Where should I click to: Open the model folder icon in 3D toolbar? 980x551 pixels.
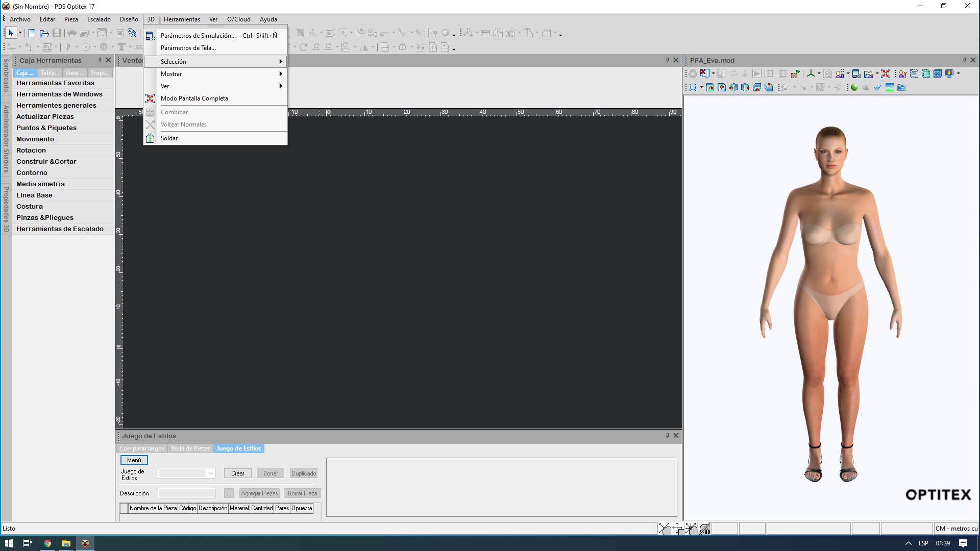pos(868,73)
